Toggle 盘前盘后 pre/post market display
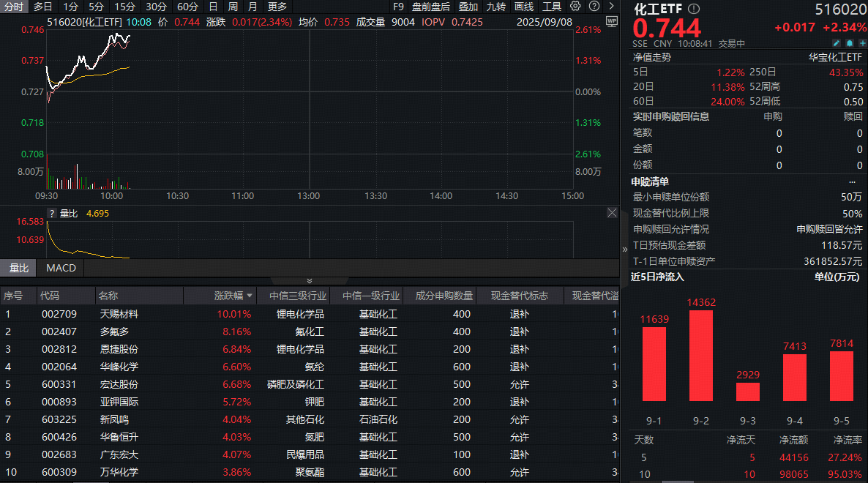The height and width of the screenshot is (483, 868). click(x=431, y=7)
